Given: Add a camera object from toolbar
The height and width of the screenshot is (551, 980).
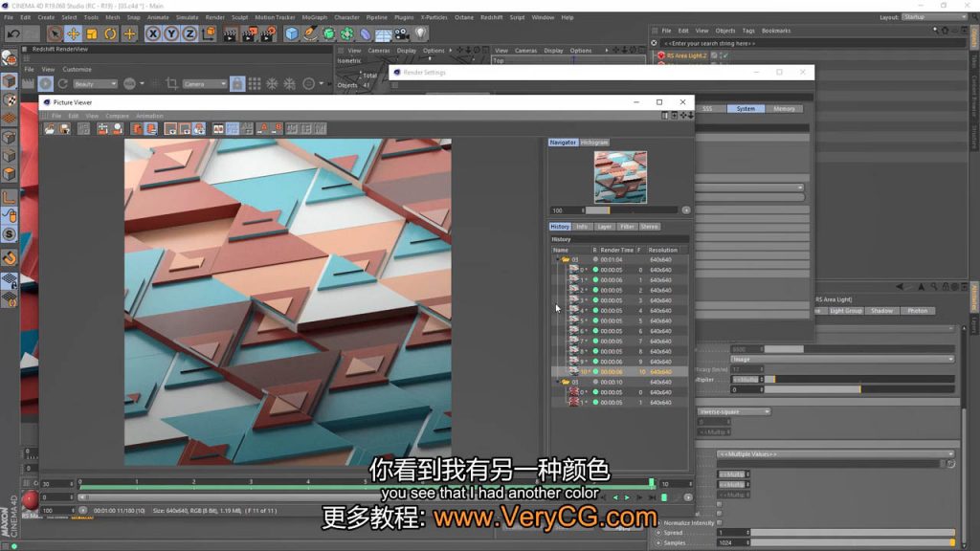Looking at the screenshot, I should pos(402,33).
